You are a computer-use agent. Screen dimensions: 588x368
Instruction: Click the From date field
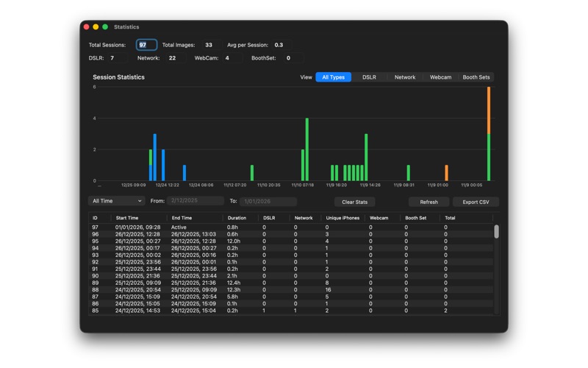[196, 200]
